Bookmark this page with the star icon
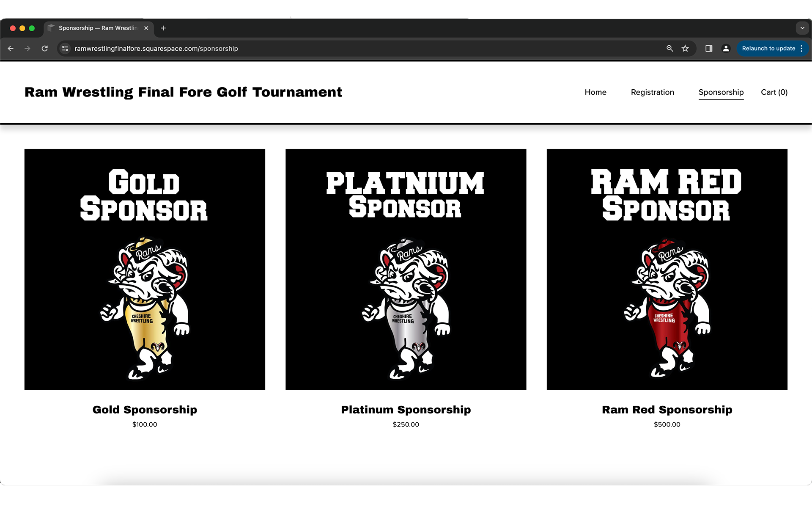This screenshot has width=812, height=526. 685,49
